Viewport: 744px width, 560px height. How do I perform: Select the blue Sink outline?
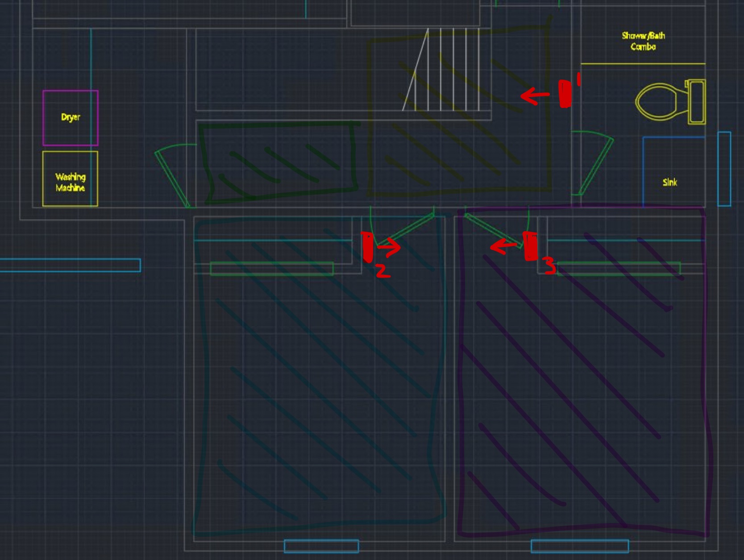point(673,172)
